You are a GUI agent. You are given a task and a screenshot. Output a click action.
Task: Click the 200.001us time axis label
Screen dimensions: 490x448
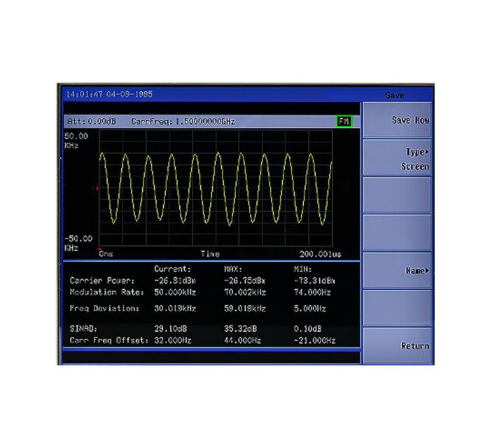point(321,254)
